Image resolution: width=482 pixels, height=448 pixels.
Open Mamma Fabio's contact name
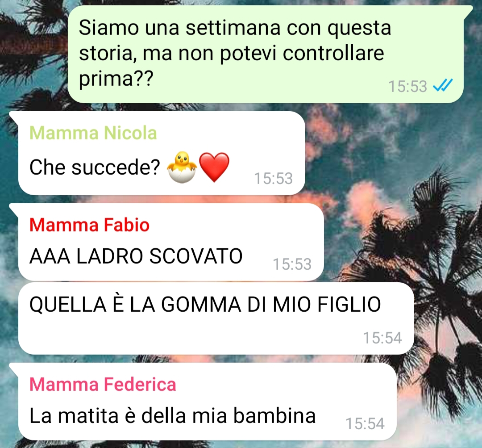coord(89,225)
